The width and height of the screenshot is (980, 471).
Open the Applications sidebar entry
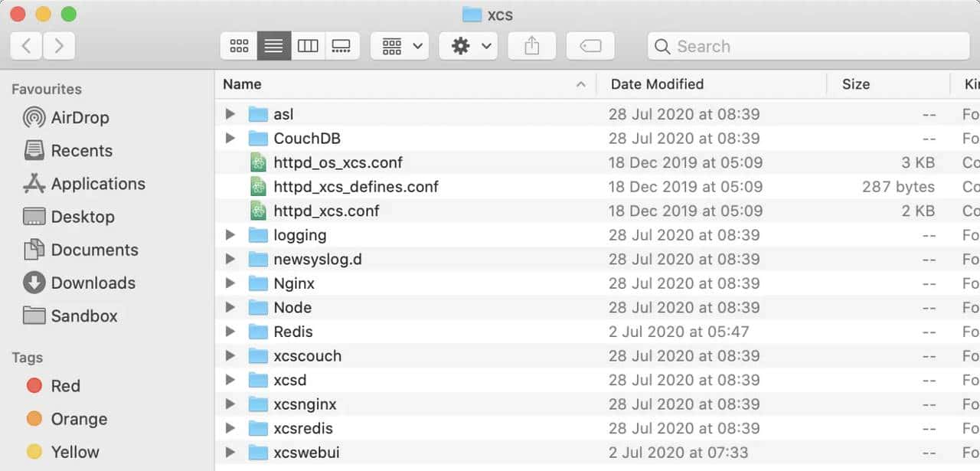[x=97, y=184]
